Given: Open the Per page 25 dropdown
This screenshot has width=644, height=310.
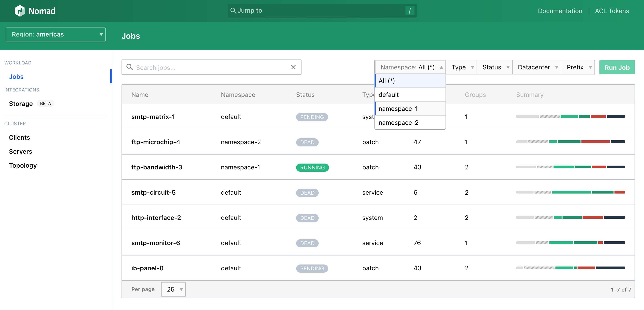Looking at the screenshot, I should tap(173, 289).
